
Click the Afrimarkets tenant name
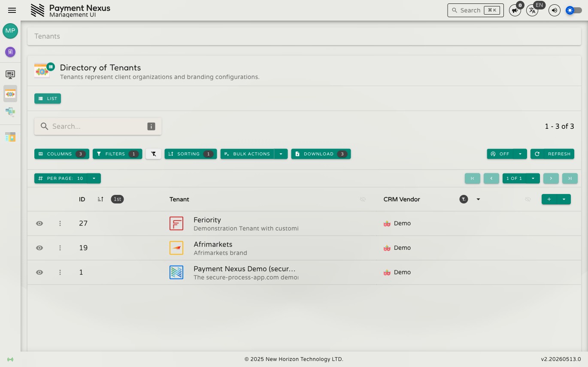point(213,244)
